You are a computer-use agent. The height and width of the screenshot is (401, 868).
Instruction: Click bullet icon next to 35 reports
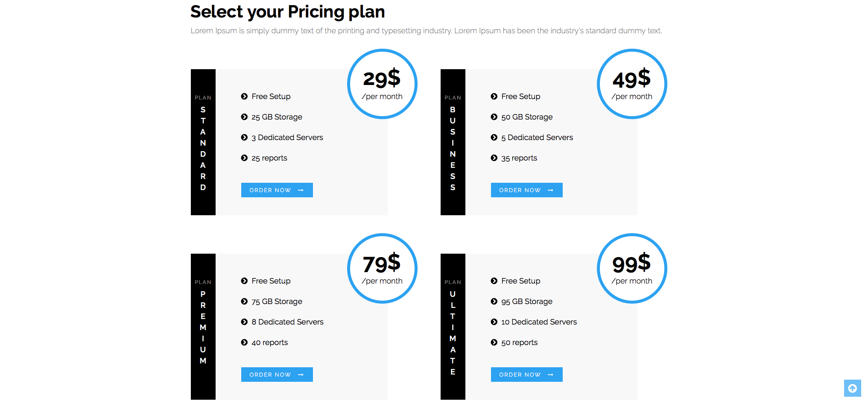(494, 158)
